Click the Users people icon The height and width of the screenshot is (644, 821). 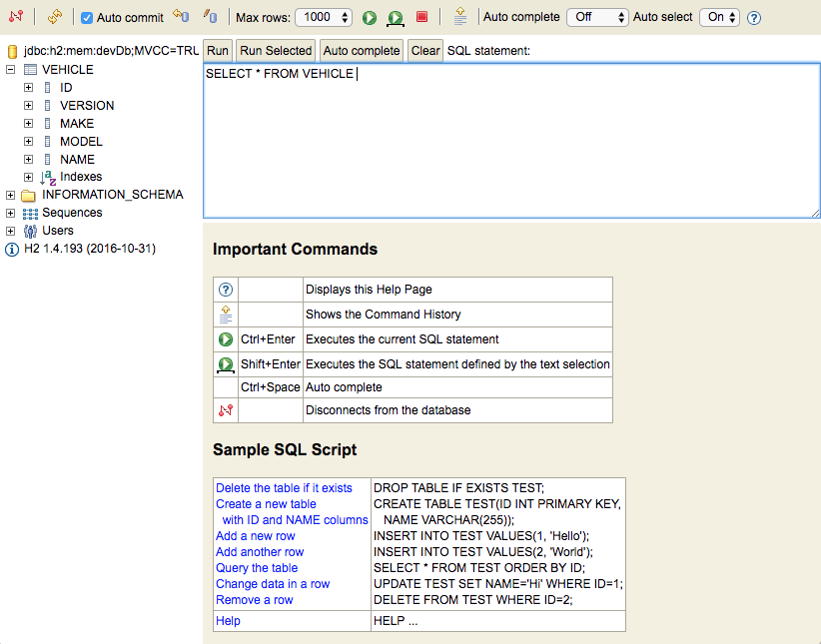pyautogui.click(x=30, y=231)
